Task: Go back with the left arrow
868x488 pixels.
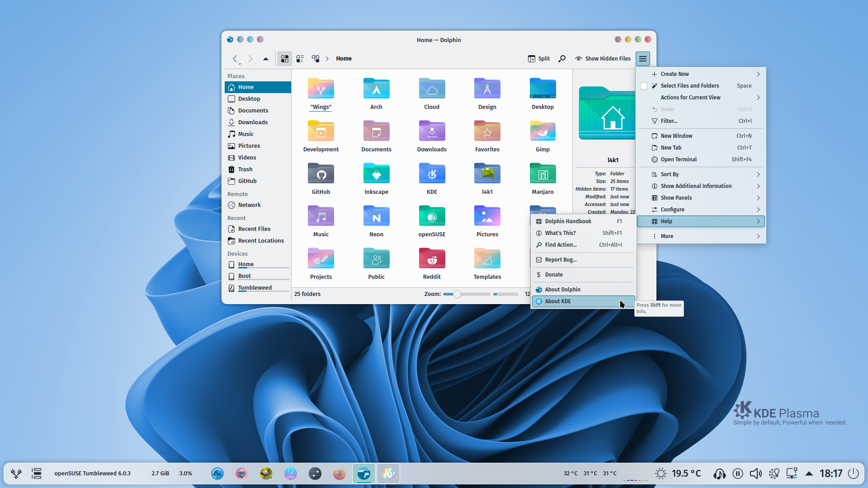Action: (235, 59)
